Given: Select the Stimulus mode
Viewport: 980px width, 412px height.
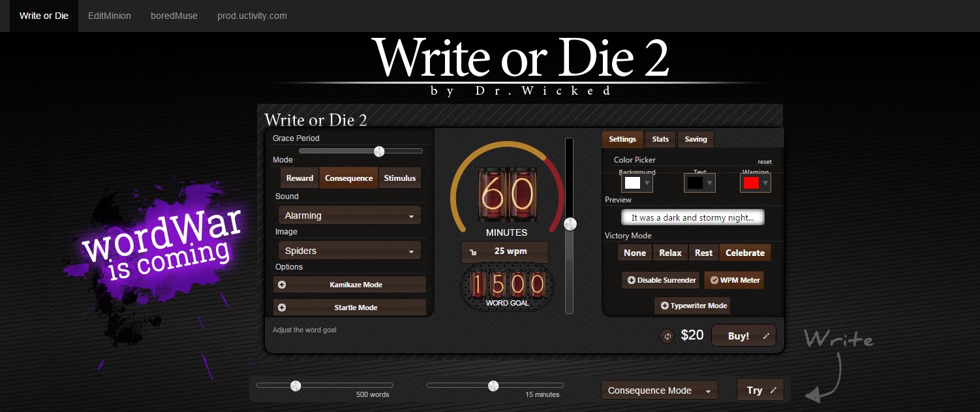Looking at the screenshot, I should 399,178.
